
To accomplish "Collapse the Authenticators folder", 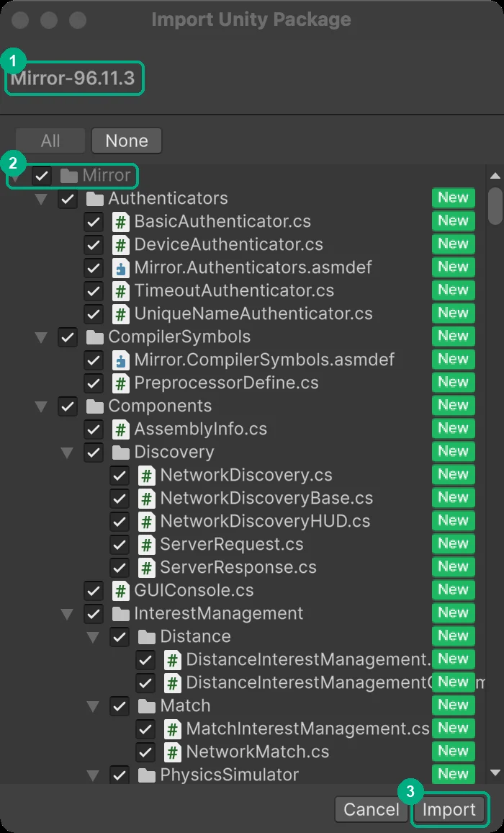I will click(x=42, y=200).
